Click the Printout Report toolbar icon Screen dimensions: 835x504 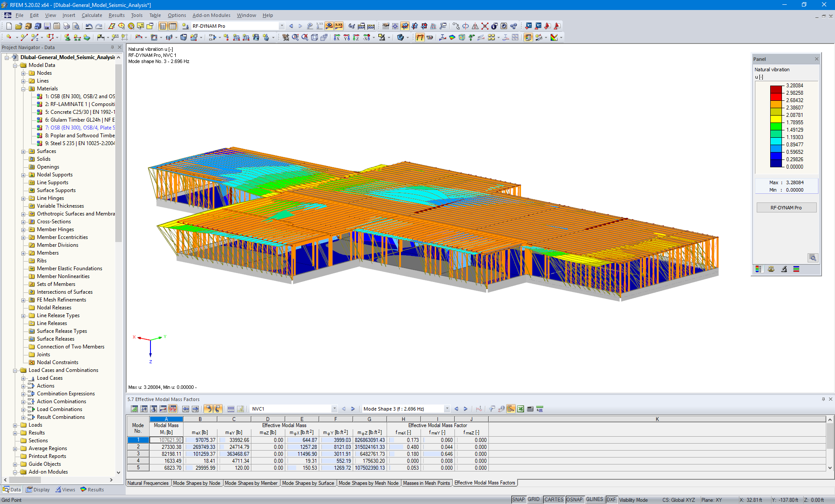tap(57, 26)
